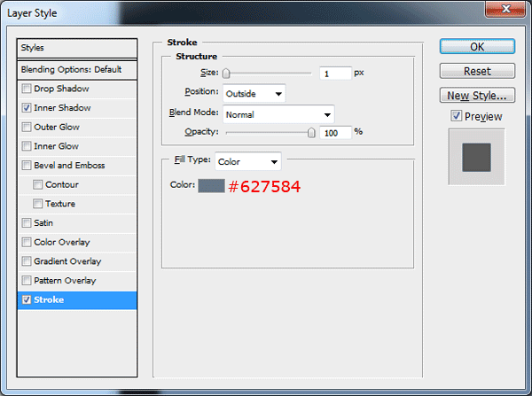The width and height of the screenshot is (532, 396).
Task: Click the Opacity slider handle
Action: (311, 132)
